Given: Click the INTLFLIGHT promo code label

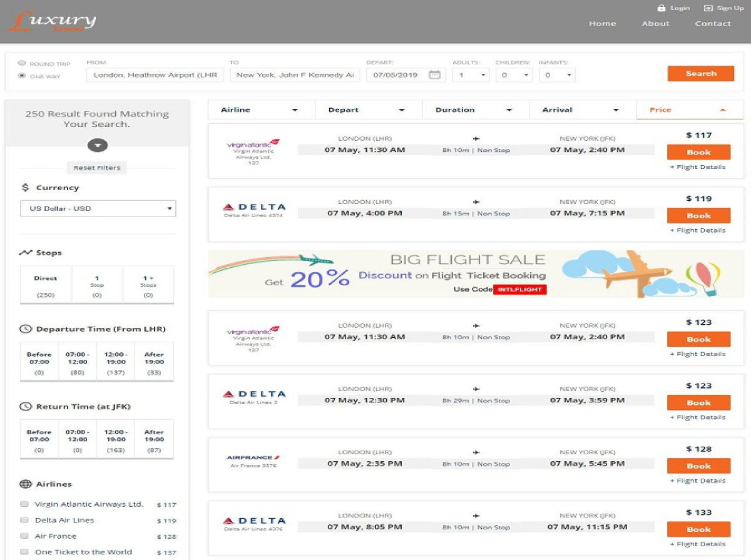Looking at the screenshot, I should pos(520,290).
